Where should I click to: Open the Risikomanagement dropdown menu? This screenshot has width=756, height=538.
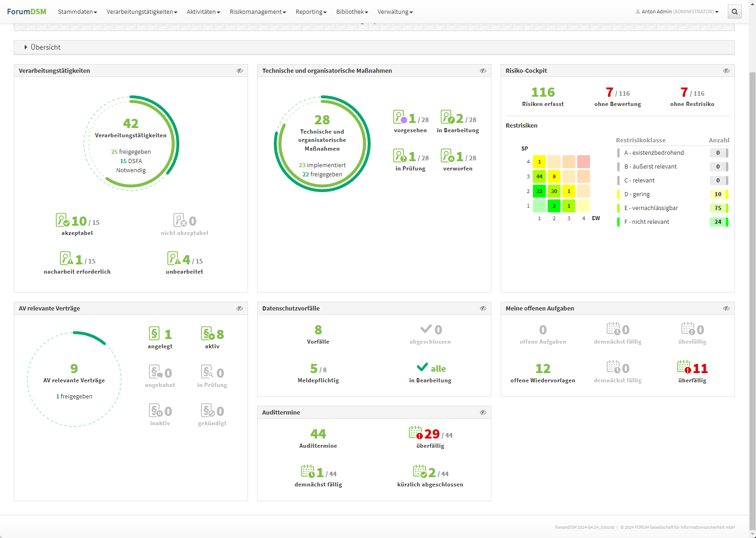[x=258, y=12]
